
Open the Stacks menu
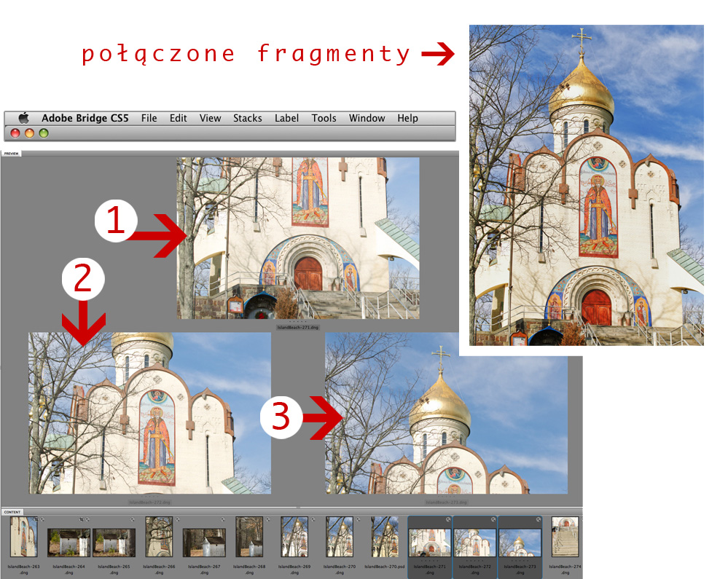[247, 118]
